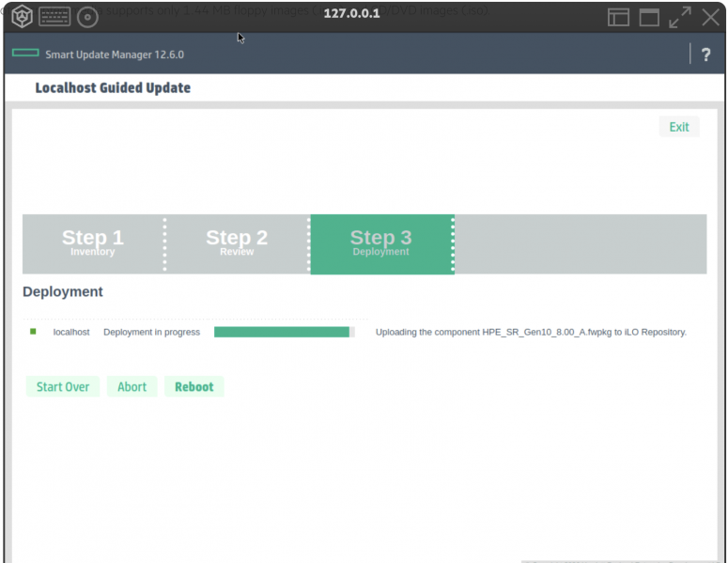Open the virtual keyboard icon
Screen dimensions: 728x563
tap(54, 17)
